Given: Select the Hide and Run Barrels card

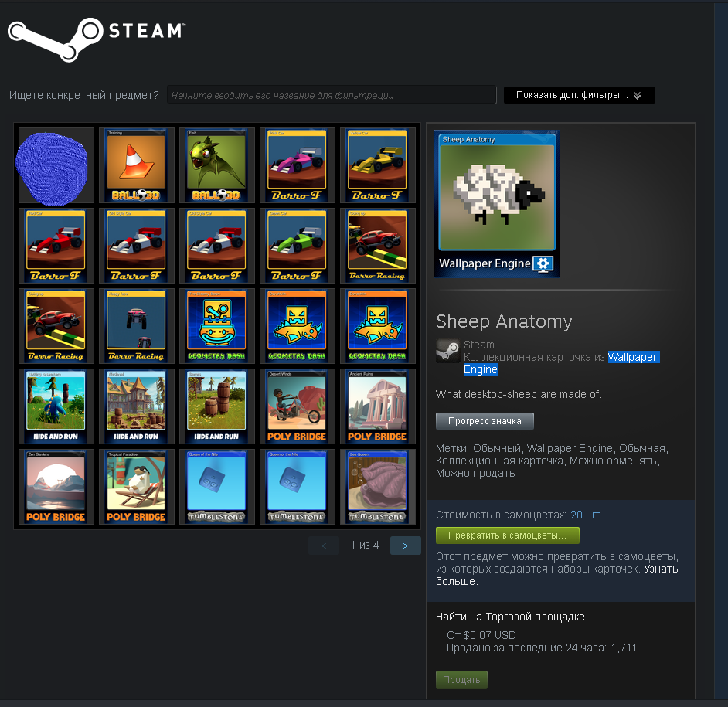Looking at the screenshot, I should [x=217, y=406].
